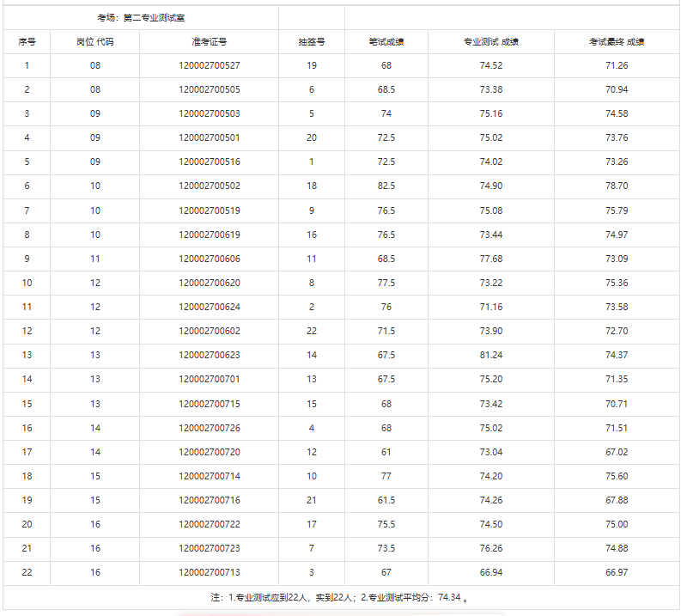Click the 考试最终成绩 column header
Viewport: 681px width, 616px height.
tap(617, 41)
